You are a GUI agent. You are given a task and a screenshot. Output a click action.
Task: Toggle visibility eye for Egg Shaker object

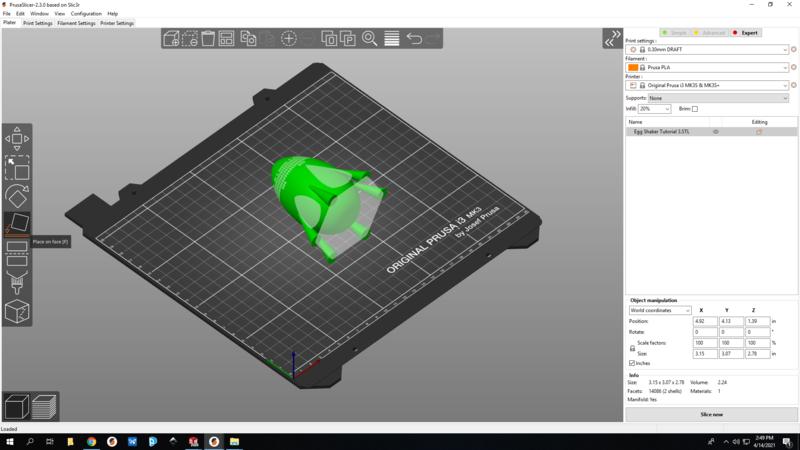[x=716, y=132]
